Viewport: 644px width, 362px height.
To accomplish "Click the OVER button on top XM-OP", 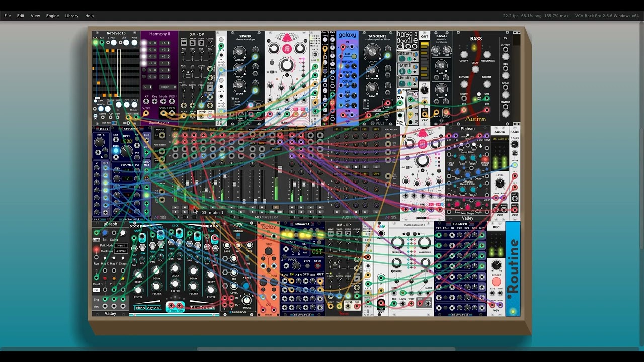I will 210,87.
